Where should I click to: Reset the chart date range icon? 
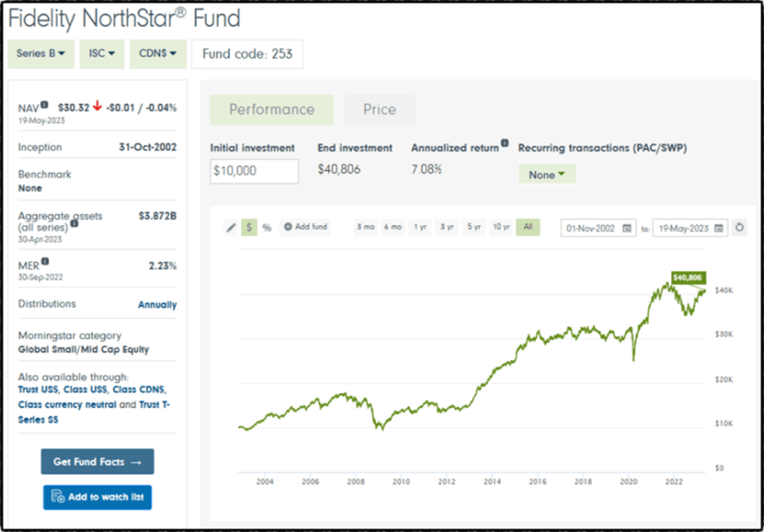739,227
